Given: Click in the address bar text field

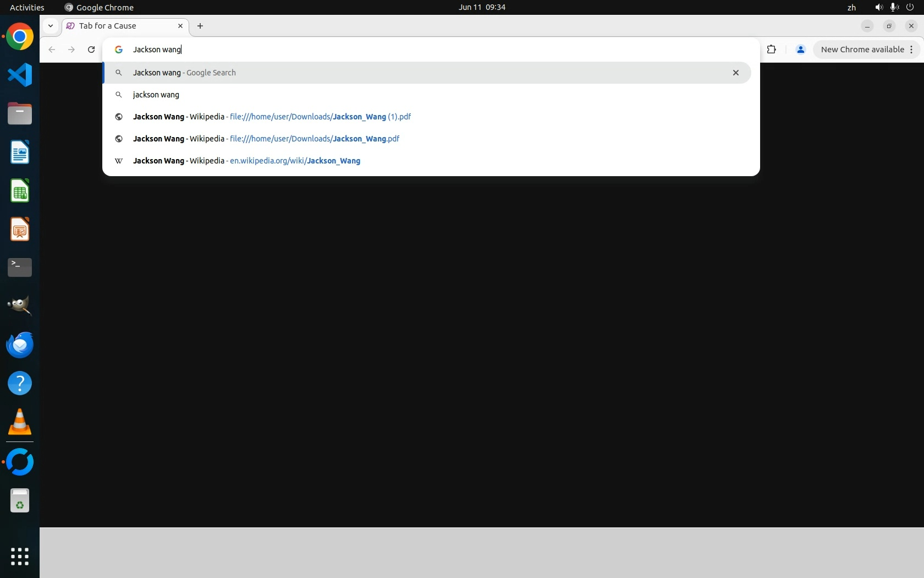Looking at the screenshot, I should coord(385,50).
